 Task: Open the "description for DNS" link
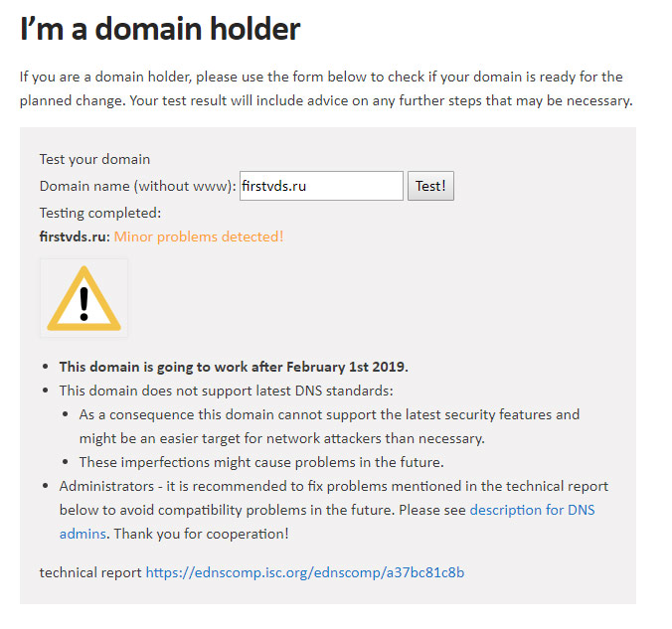coord(532,510)
